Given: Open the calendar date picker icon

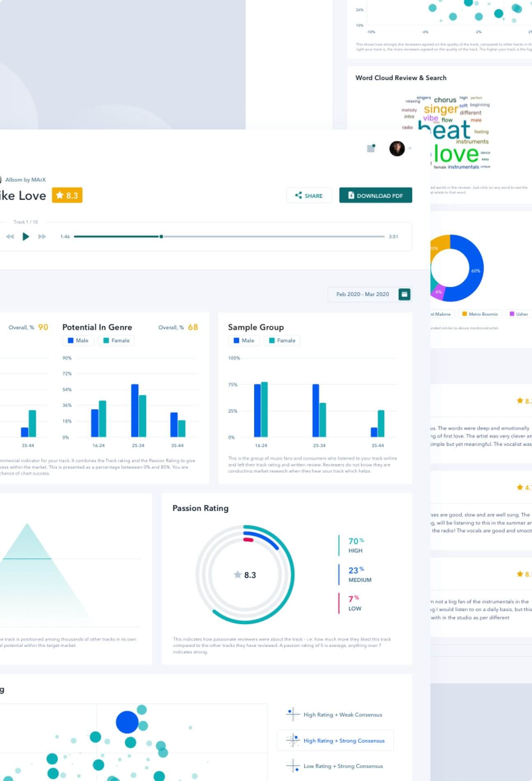Looking at the screenshot, I should [404, 294].
